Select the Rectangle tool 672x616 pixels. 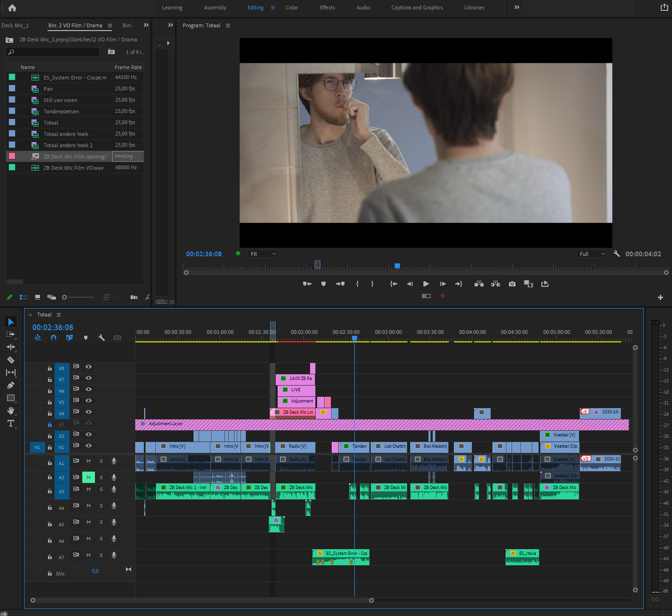click(x=11, y=398)
